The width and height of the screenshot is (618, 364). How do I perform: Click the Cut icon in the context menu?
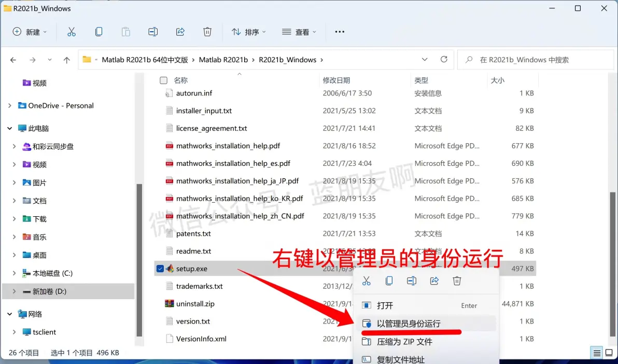(367, 281)
